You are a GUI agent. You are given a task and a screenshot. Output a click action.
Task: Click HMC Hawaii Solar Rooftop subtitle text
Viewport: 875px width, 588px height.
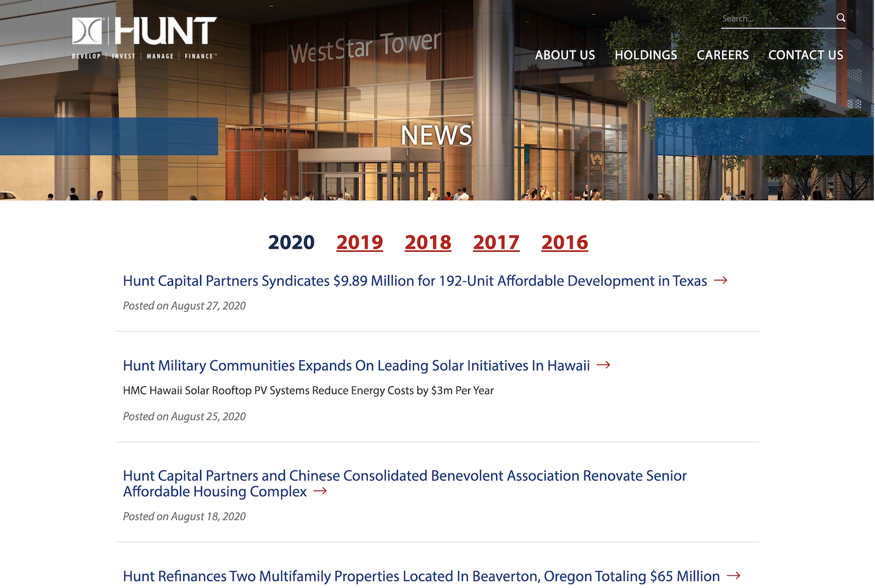coord(308,391)
